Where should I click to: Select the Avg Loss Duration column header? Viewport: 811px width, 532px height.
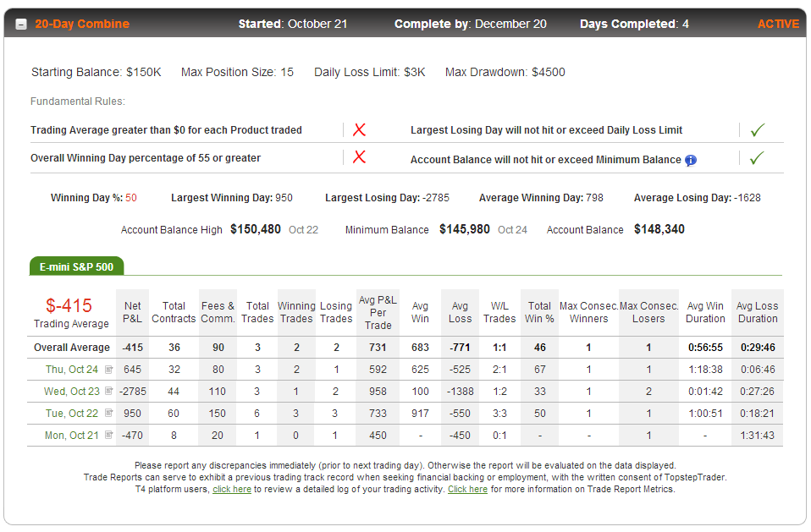coord(758,312)
